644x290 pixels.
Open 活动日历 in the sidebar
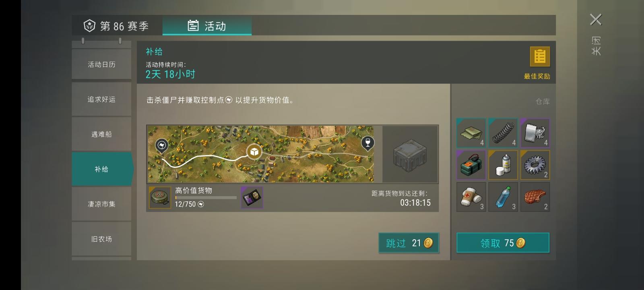[x=101, y=64]
